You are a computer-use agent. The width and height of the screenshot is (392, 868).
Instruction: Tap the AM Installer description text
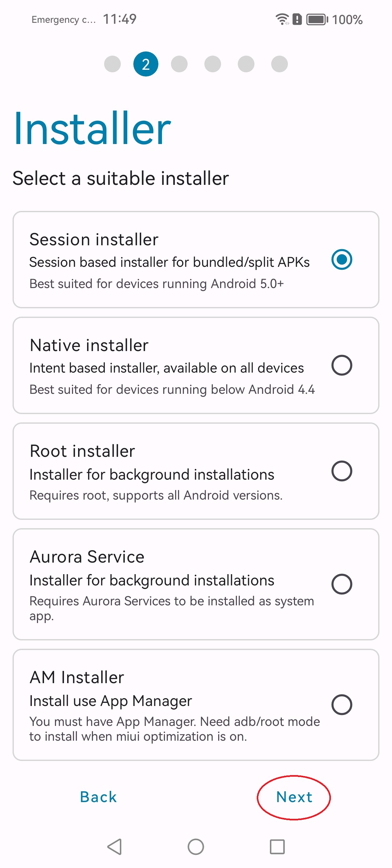174,729
